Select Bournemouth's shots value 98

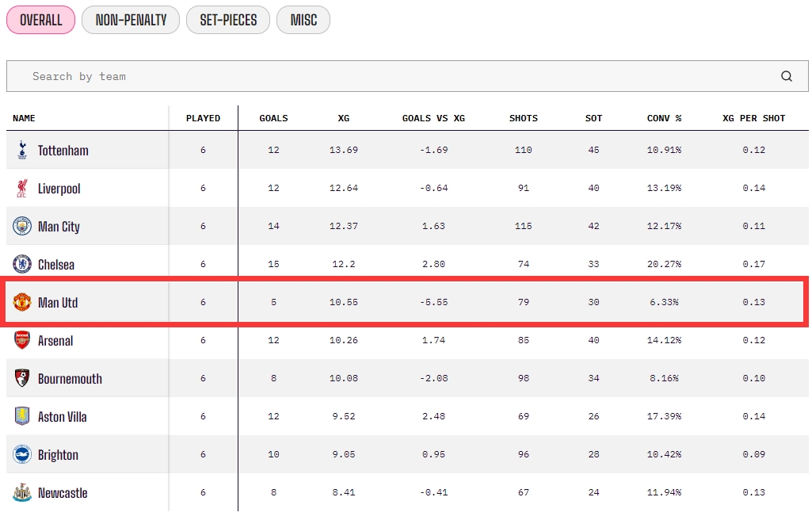[524, 378]
